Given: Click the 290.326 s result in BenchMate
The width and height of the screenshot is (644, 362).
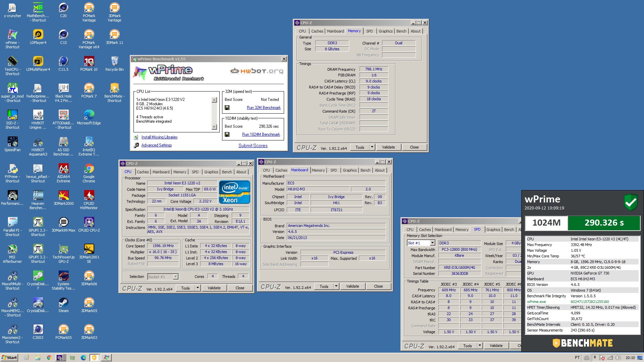Looking at the screenshot, I should point(604,223).
